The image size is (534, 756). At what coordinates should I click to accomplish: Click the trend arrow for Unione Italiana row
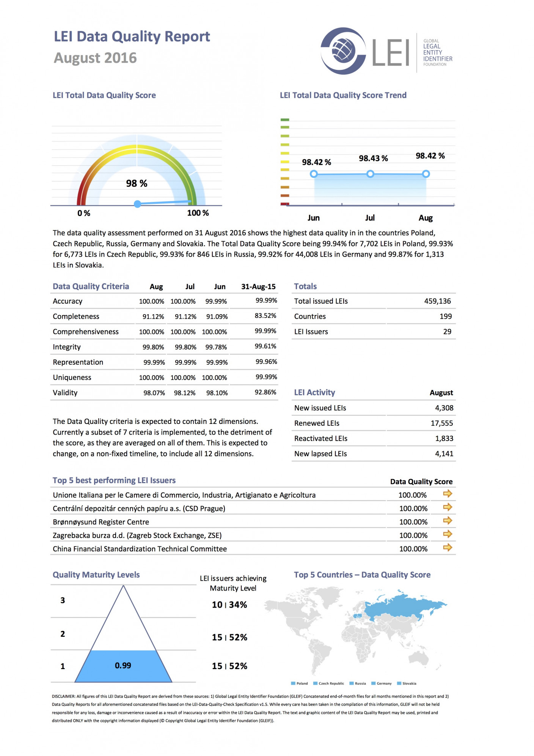click(x=448, y=493)
